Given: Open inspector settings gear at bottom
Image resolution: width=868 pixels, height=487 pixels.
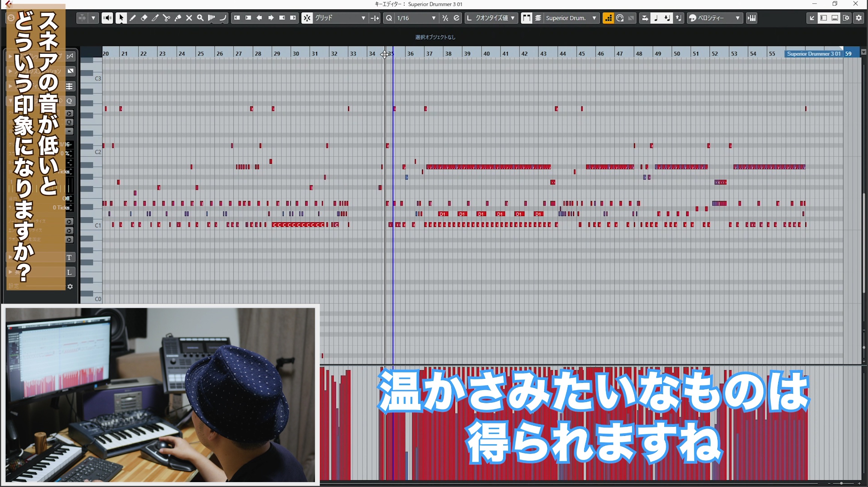Looking at the screenshot, I should 70,287.
